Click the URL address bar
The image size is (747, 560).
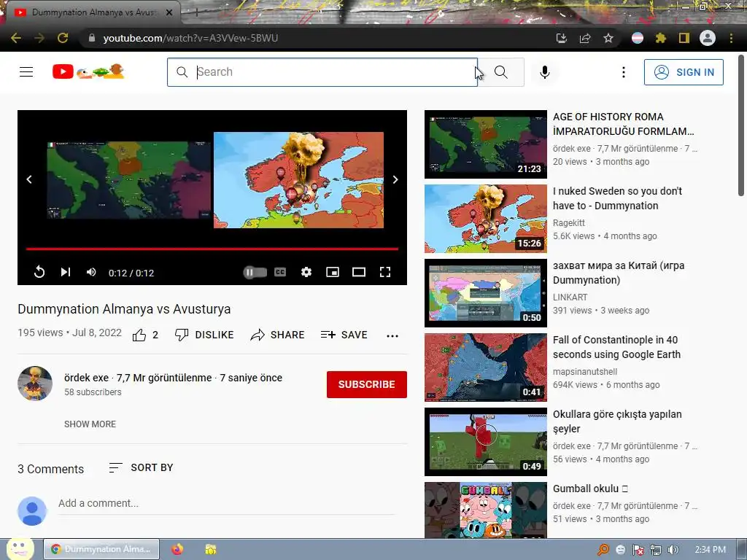point(314,38)
